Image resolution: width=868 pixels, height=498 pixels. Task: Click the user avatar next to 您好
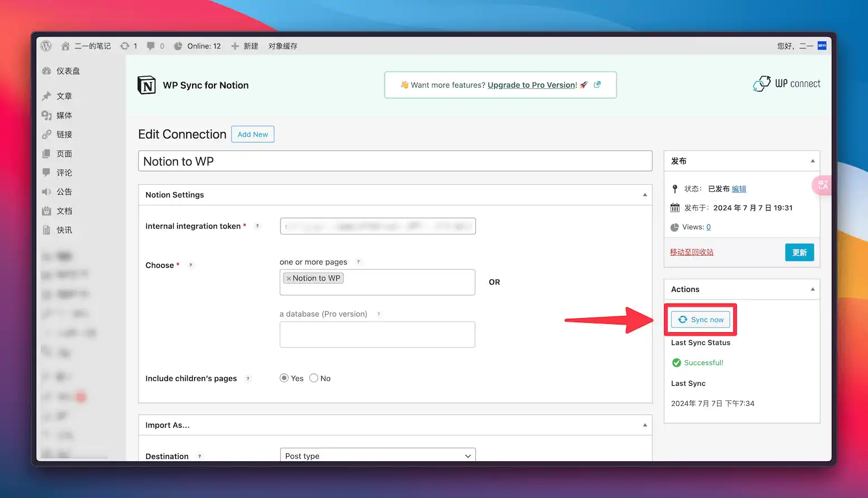pos(822,46)
